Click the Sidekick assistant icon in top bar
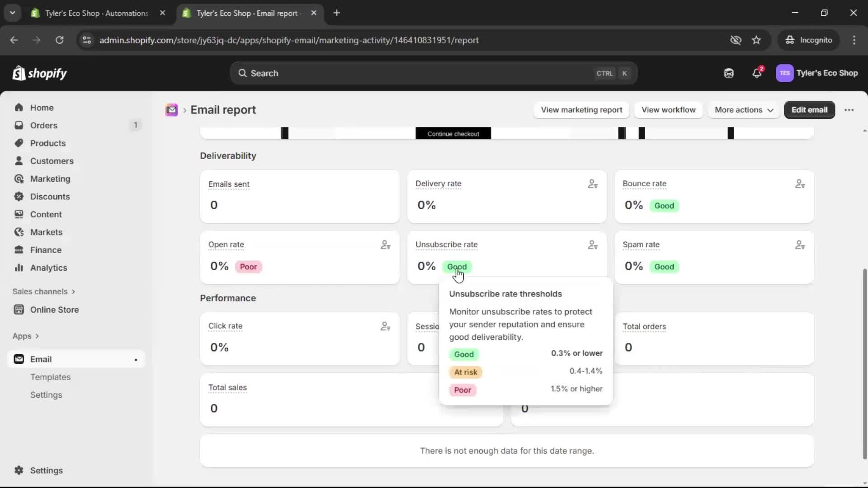The height and width of the screenshot is (488, 868). 728,73
